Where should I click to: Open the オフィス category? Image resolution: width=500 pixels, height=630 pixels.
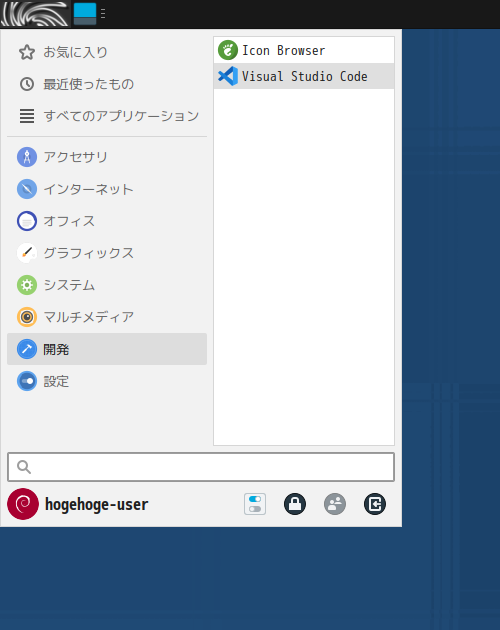pyautogui.click(x=107, y=221)
